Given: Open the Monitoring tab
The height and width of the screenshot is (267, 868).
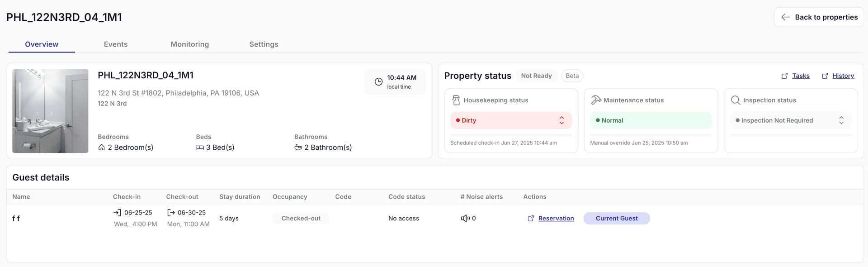Looking at the screenshot, I should [189, 44].
